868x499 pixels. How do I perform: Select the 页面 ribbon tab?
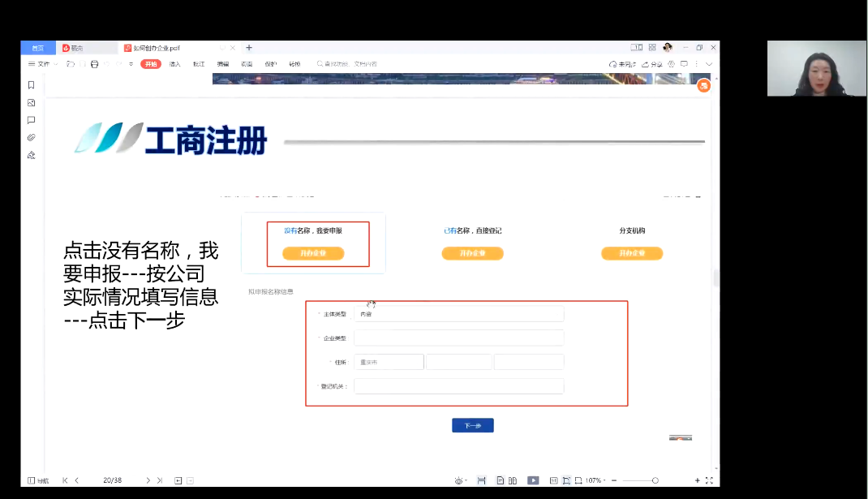(x=247, y=64)
